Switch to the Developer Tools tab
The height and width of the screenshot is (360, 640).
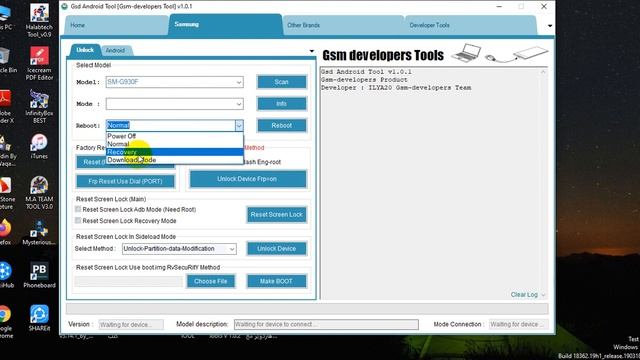[470, 25]
